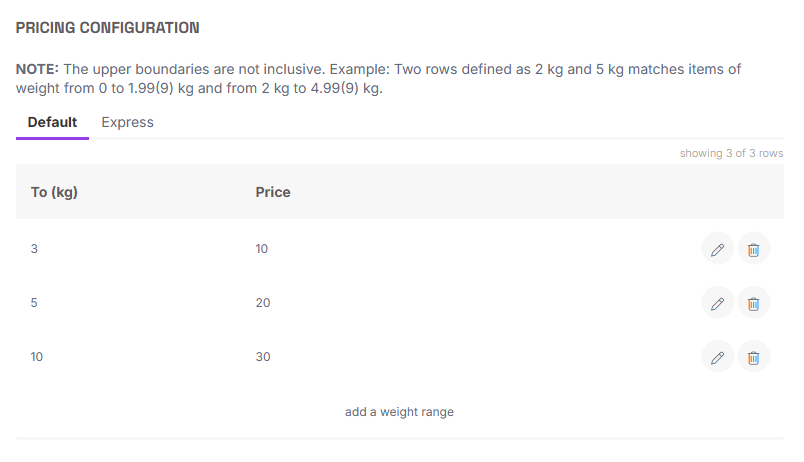
Task: Edit the row priced at 30
Action: 717,357
